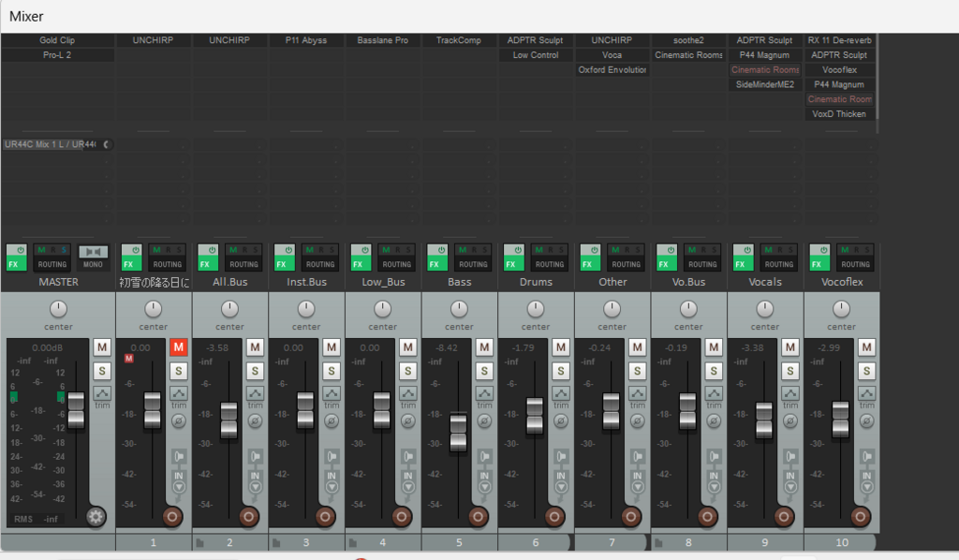This screenshot has width=959, height=560.
Task: Click the Mixer tab title
Action: [x=26, y=17]
